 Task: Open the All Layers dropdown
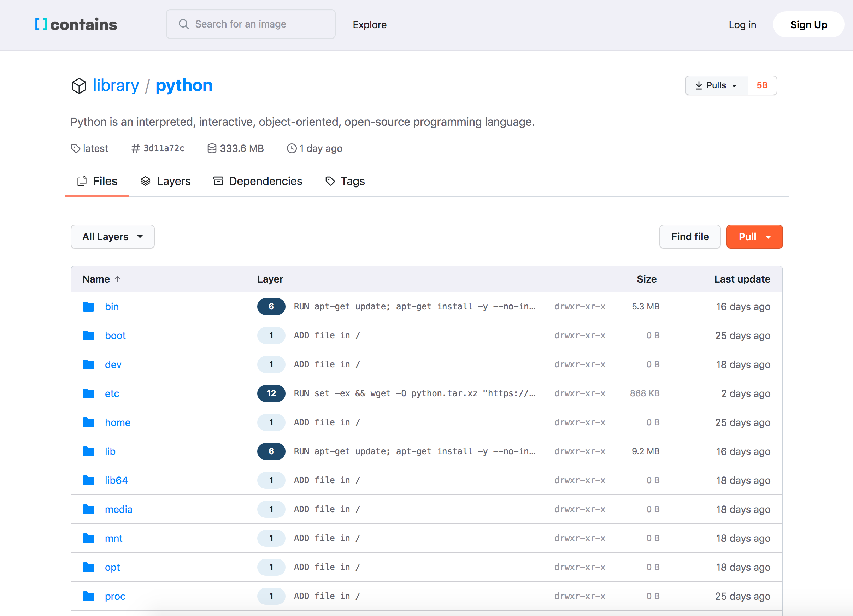coord(112,237)
